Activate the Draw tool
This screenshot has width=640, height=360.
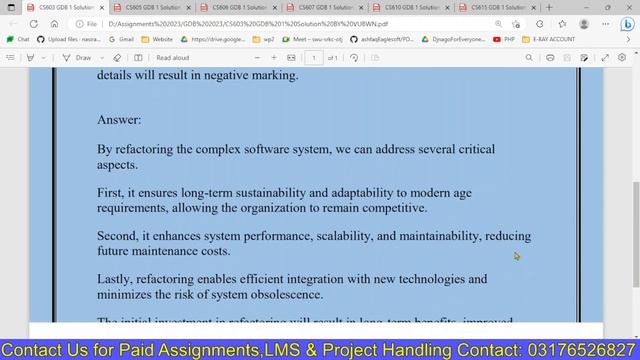coord(77,58)
